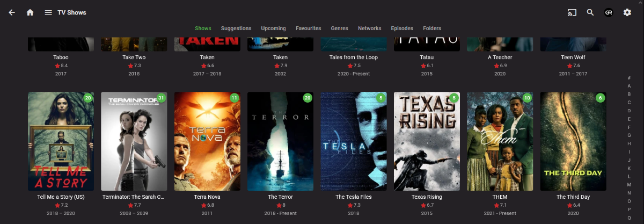Image resolution: width=644 pixels, height=224 pixels.
Task: Open settings gear icon
Action: (627, 12)
